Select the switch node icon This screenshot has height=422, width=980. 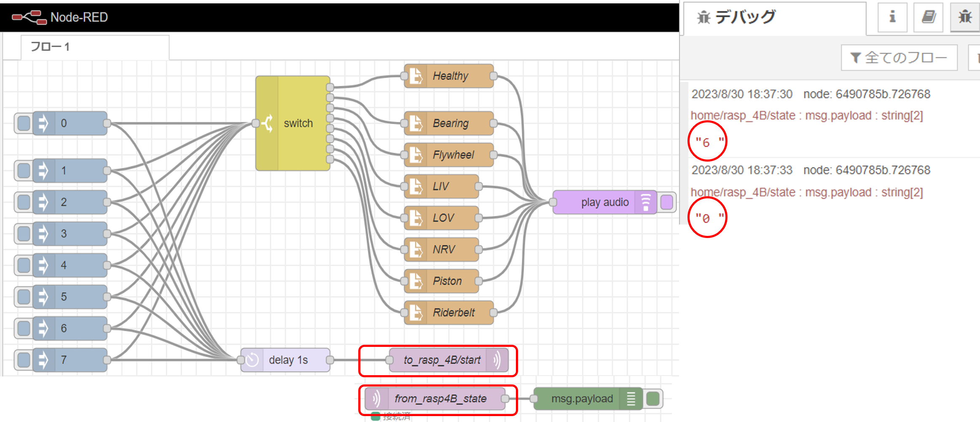[267, 123]
